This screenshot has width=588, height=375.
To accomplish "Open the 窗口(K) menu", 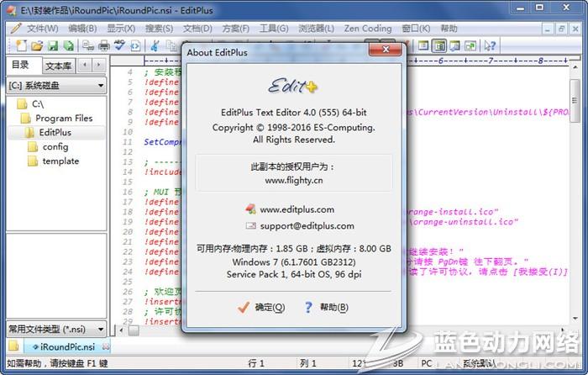I will [416, 29].
